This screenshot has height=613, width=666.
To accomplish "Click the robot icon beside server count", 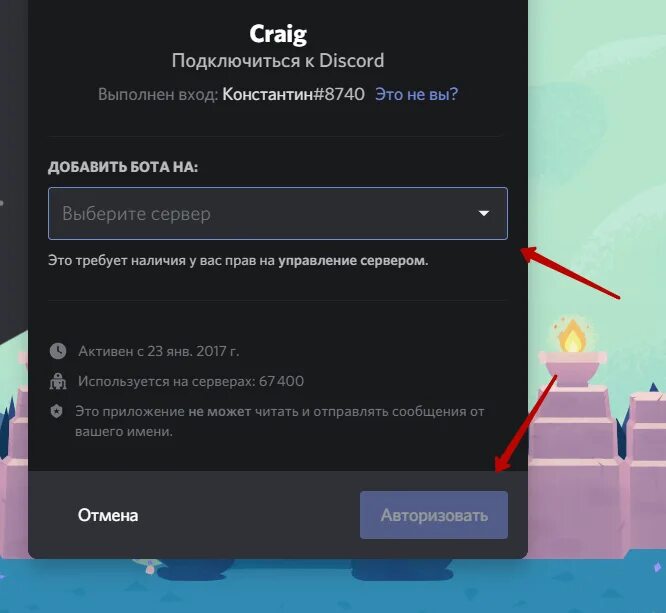I will pyautogui.click(x=58, y=381).
